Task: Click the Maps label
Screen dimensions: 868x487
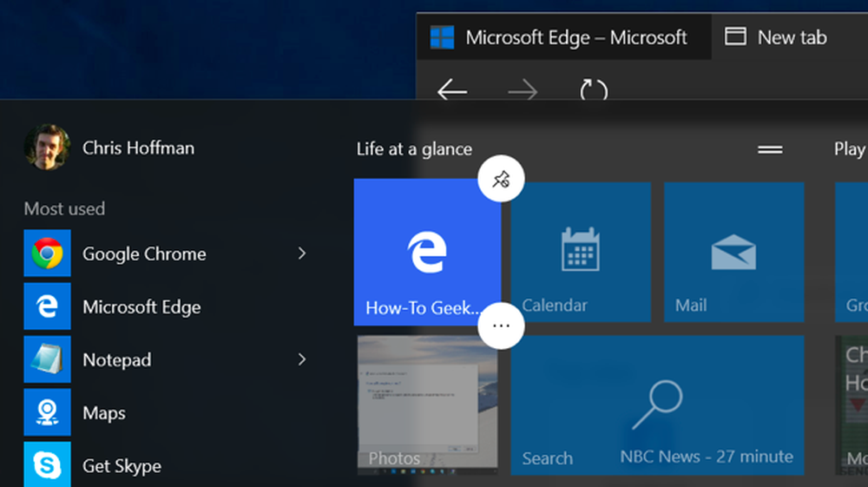Action: click(x=104, y=413)
